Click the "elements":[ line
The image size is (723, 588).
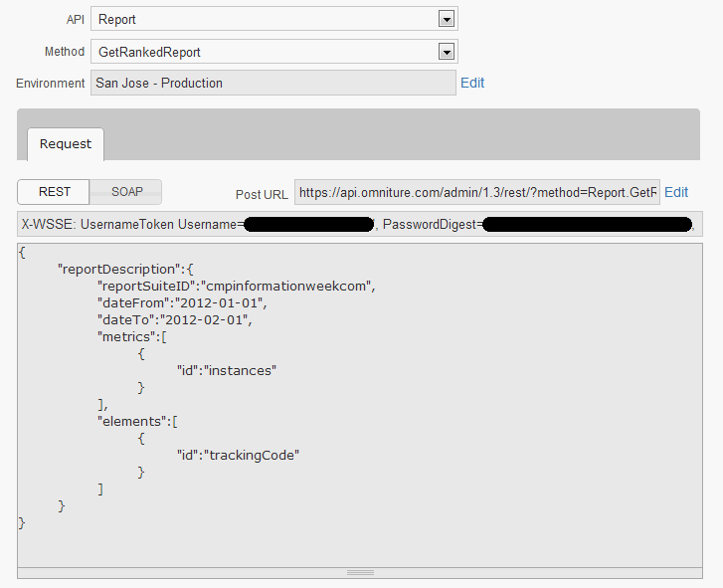click(x=137, y=422)
